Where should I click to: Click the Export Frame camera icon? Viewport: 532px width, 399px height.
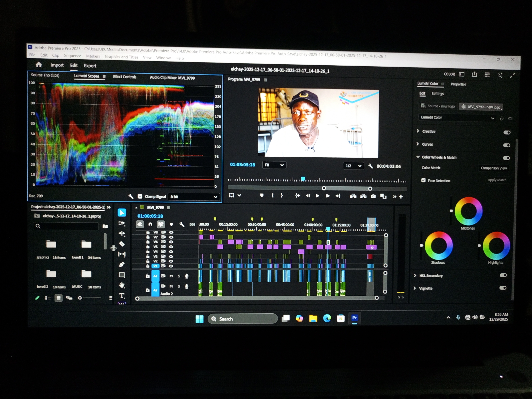tap(373, 196)
